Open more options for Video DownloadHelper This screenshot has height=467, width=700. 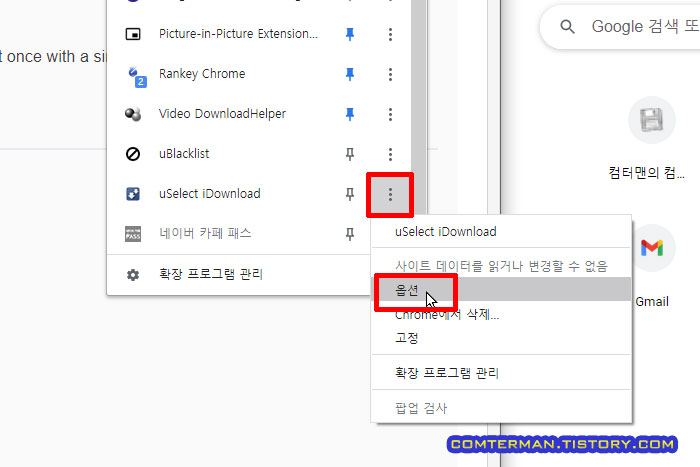390,114
